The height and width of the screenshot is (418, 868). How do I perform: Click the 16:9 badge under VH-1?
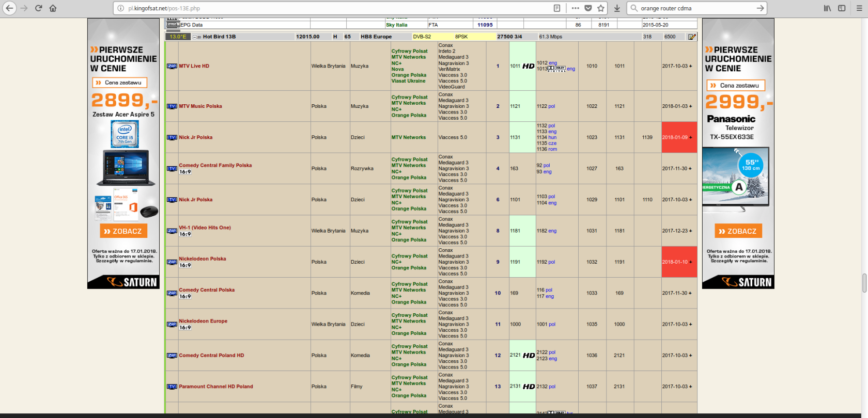[185, 234]
